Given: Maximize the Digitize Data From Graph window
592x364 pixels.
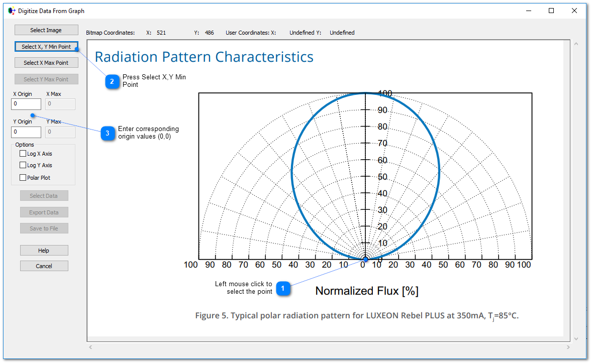Looking at the screenshot, I should [551, 11].
